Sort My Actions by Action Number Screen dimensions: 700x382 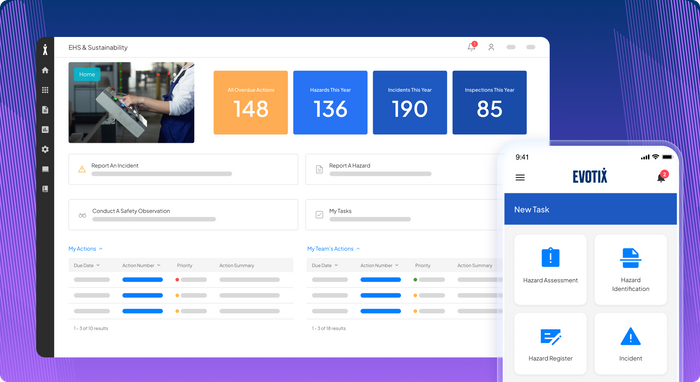click(x=141, y=265)
